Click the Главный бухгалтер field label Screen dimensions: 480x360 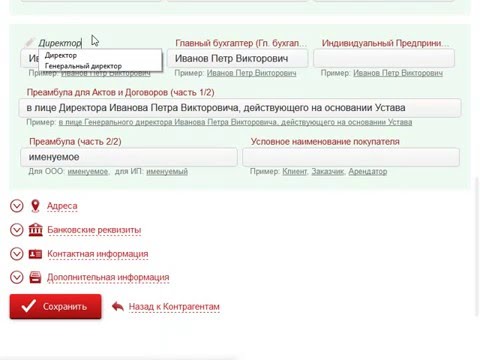241,43
